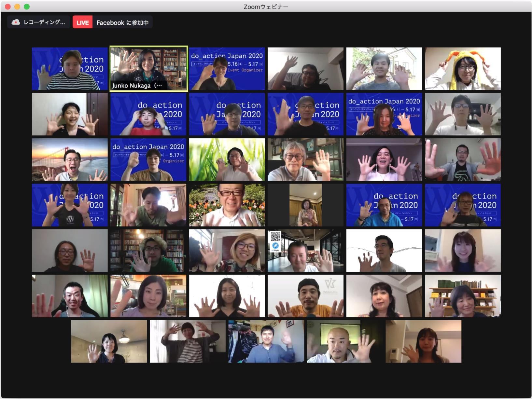This screenshot has height=399, width=532.
Task: Select the tile with 'Event Organizer' backdrop text
Action: pos(227,69)
